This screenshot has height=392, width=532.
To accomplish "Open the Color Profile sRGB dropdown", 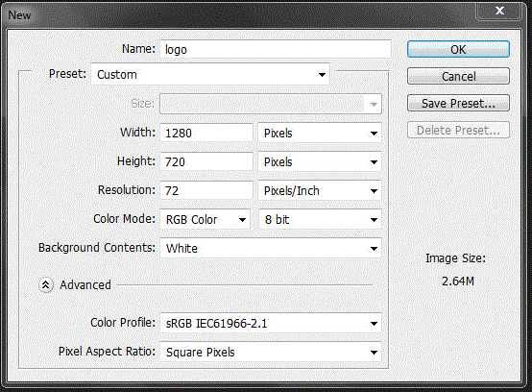I will click(x=271, y=323).
